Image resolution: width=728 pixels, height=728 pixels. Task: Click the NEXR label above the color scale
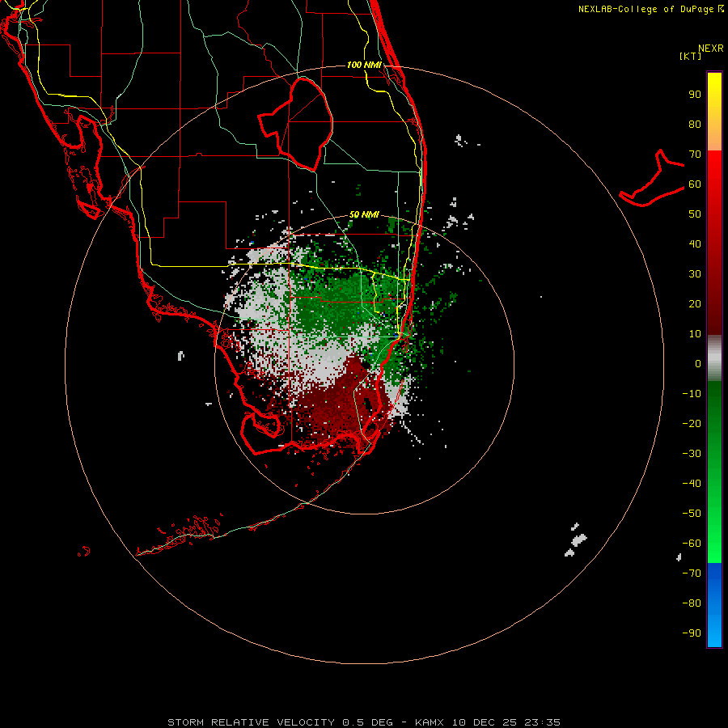pyautogui.click(x=710, y=49)
